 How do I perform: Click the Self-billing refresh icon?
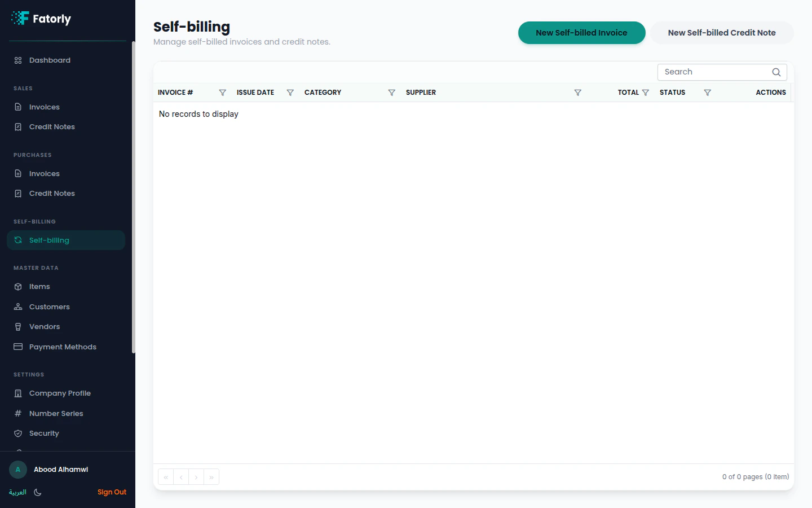18,240
